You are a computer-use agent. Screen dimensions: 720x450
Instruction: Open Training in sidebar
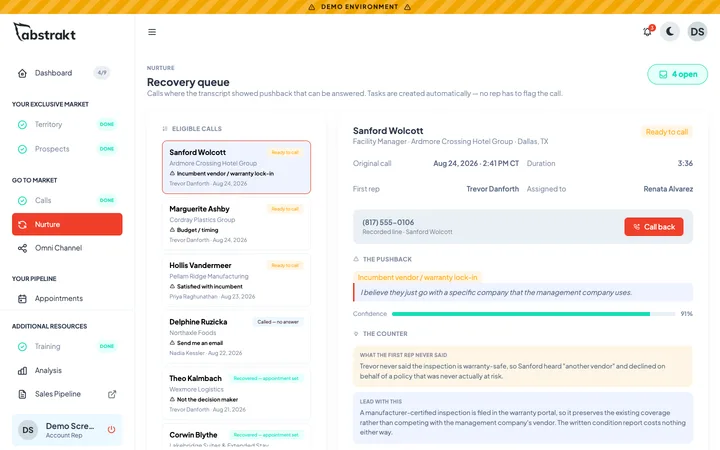[67, 346]
